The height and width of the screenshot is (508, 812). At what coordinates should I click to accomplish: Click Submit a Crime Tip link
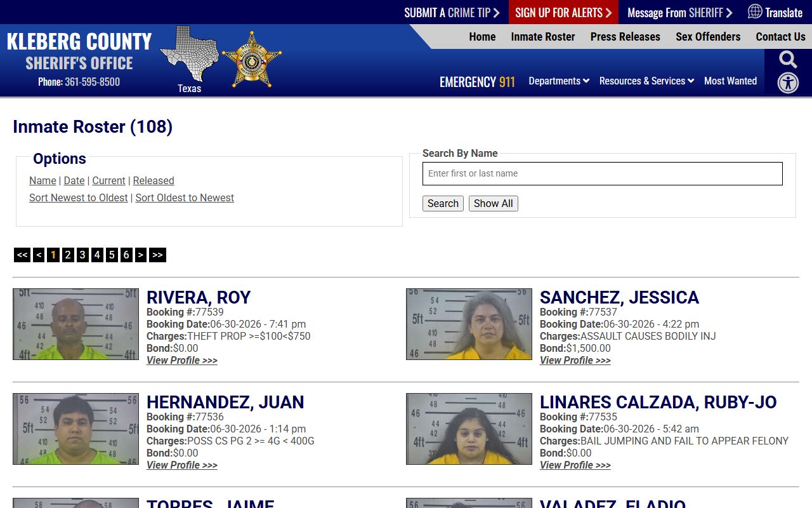point(452,12)
